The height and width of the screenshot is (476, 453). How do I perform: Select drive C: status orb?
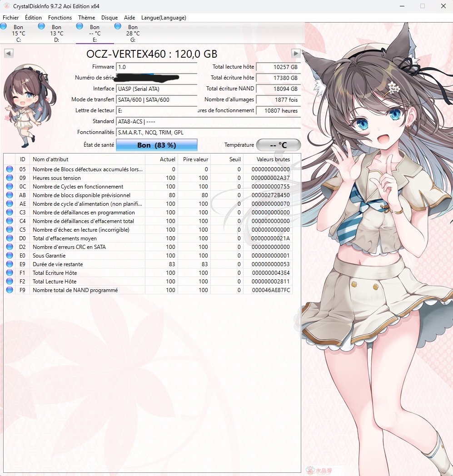point(4,26)
